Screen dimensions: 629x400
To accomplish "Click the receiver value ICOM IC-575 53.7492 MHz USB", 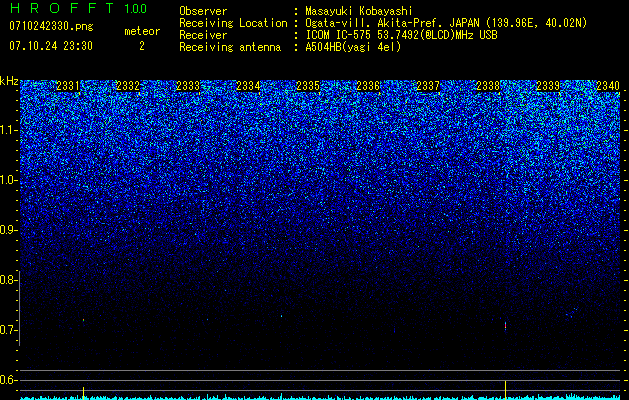I will [401, 35].
